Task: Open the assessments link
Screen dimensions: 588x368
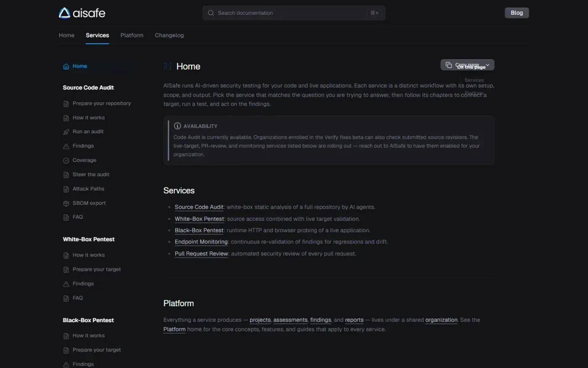Action: [290, 320]
